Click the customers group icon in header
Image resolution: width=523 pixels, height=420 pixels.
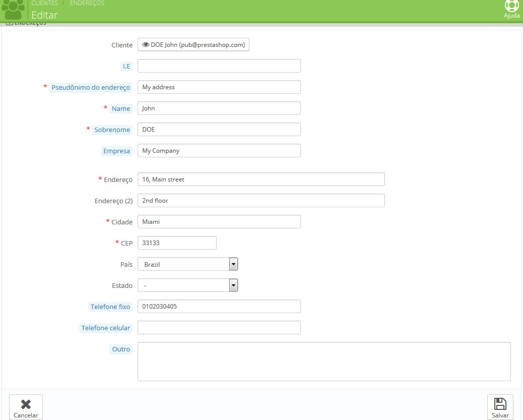(x=13, y=10)
